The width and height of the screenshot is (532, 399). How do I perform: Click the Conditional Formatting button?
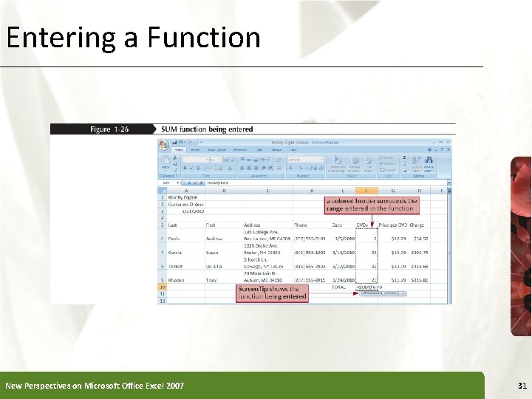(x=337, y=164)
